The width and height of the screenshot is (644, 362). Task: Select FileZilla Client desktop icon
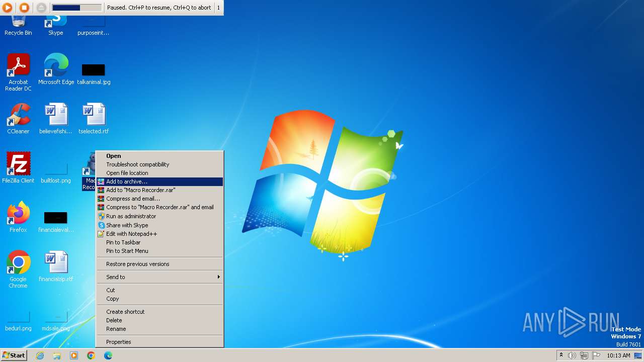click(x=18, y=168)
